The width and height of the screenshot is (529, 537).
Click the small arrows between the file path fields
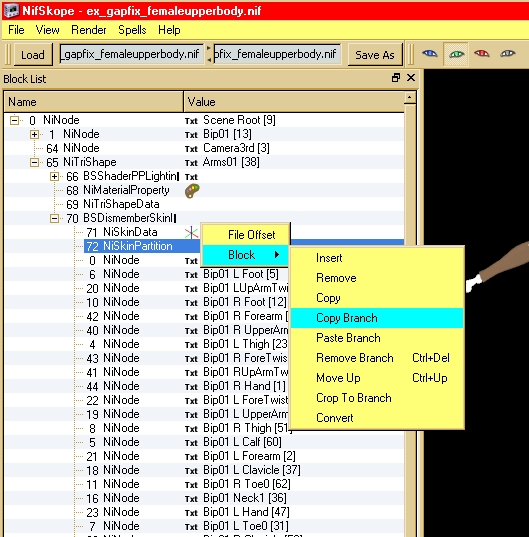point(209,54)
